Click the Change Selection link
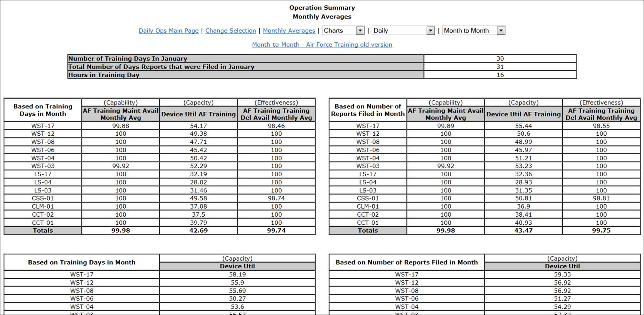Image resolution: width=644 pixels, height=315 pixels. (x=230, y=30)
